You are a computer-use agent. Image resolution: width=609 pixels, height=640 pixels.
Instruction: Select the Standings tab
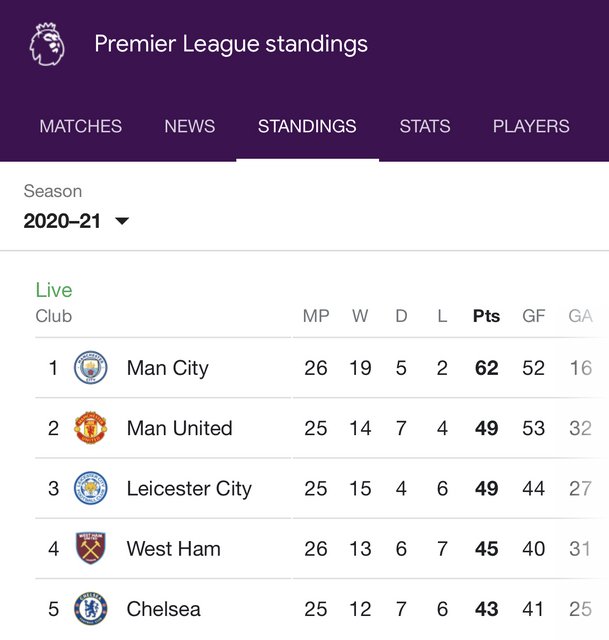click(307, 127)
